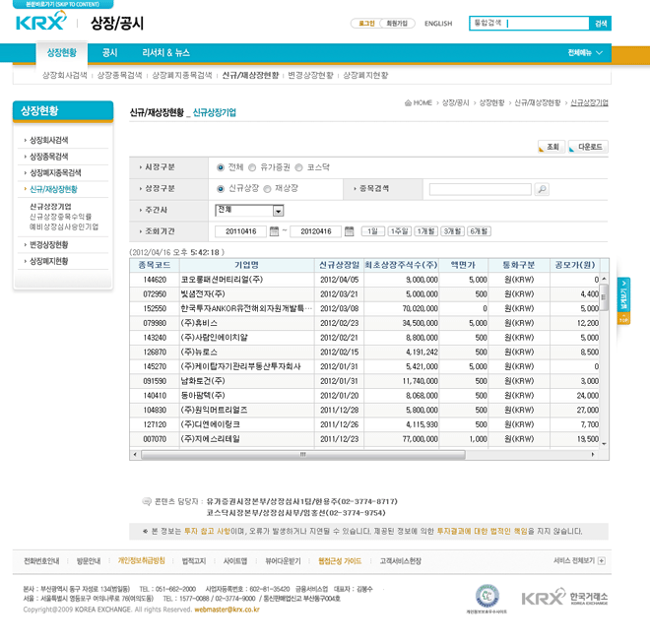
Task: Click the 조회 search button
Action: [550, 147]
